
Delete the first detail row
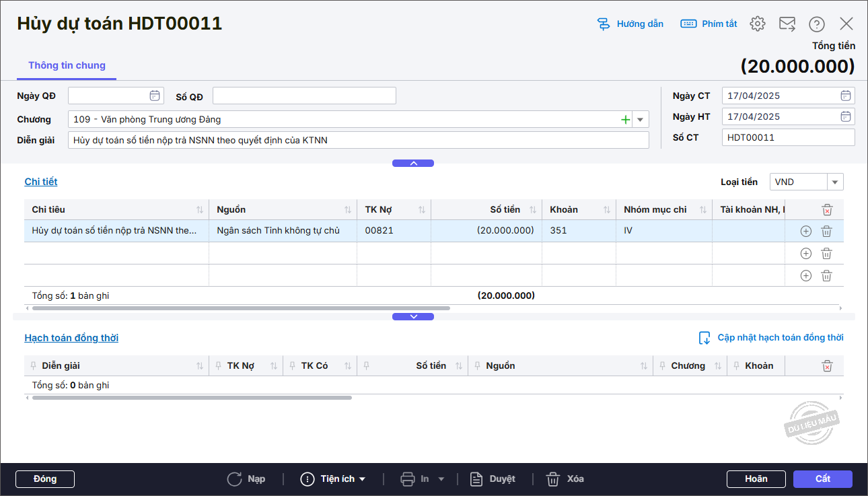826,231
